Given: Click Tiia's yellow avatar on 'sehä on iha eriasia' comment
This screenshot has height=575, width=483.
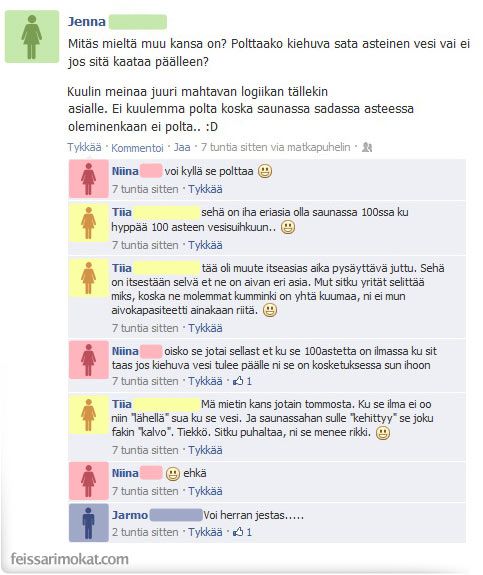Looking at the screenshot, I should pos(89,223).
